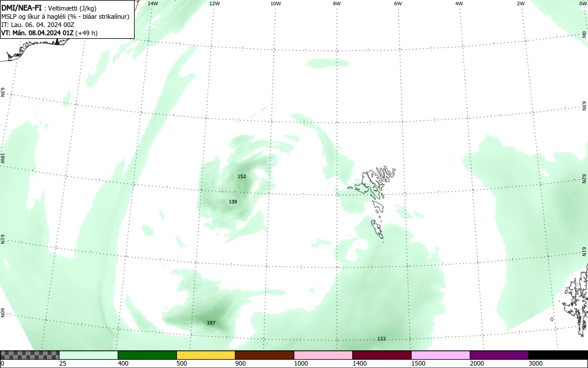This screenshot has width=588, height=368.
Task: Click the 8W longitude label
Action: pyautogui.click(x=336, y=4)
